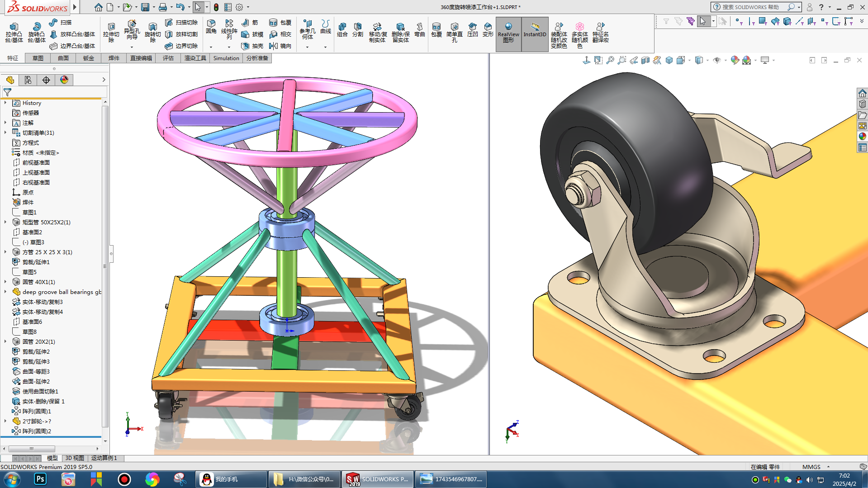Click the 3D 视图 bottom tab

click(75, 458)
